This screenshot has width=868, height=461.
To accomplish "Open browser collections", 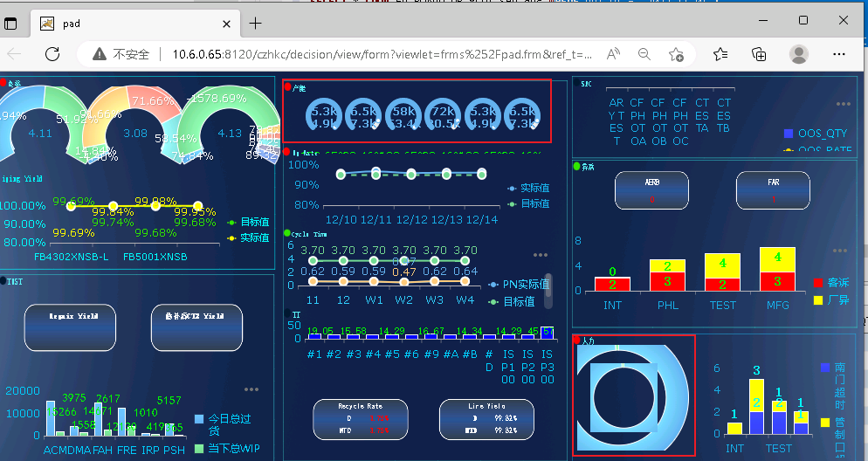I will point(759,53).
